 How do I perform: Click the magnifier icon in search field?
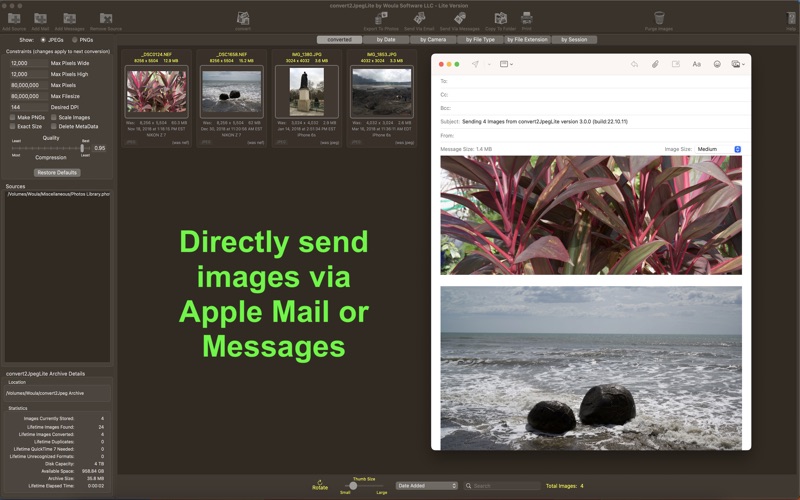tap(468, 486)
